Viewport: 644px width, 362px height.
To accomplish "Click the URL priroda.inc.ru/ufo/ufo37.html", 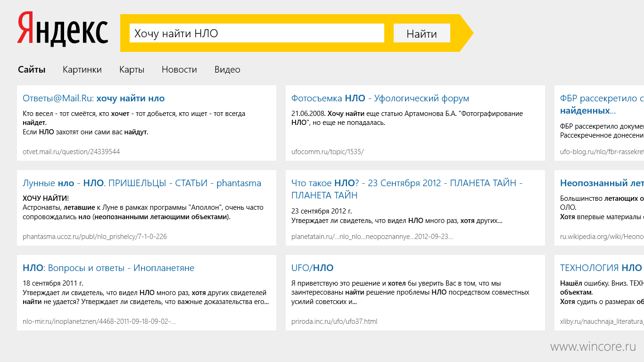I will (334, 321).
